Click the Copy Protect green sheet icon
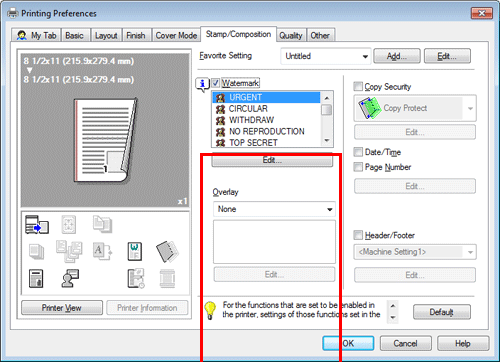This screenshot has width=500, height=362. [369, 108]
